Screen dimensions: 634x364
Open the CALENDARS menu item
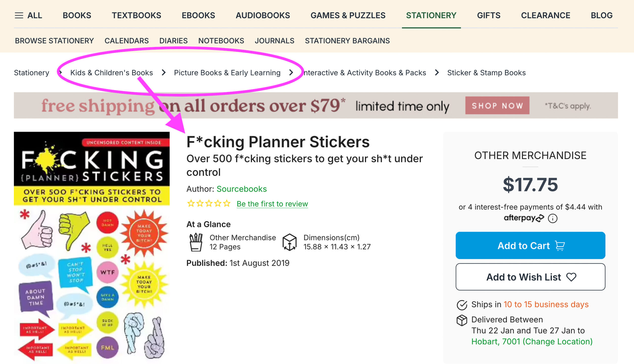tap(126, 41)
